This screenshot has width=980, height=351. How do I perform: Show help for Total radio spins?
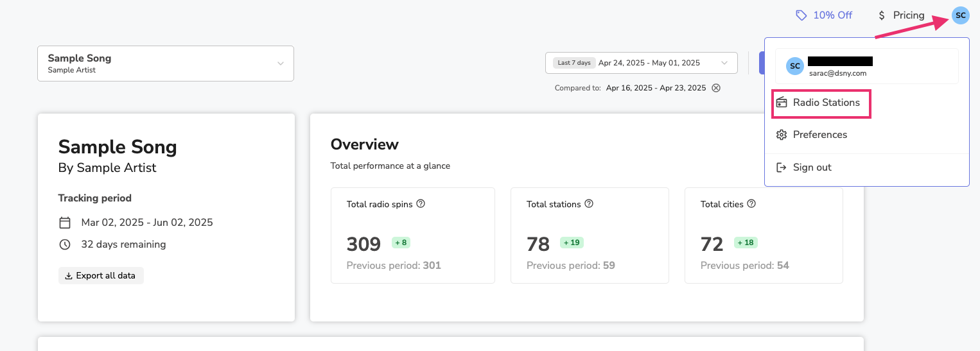[x=421, y=204]
